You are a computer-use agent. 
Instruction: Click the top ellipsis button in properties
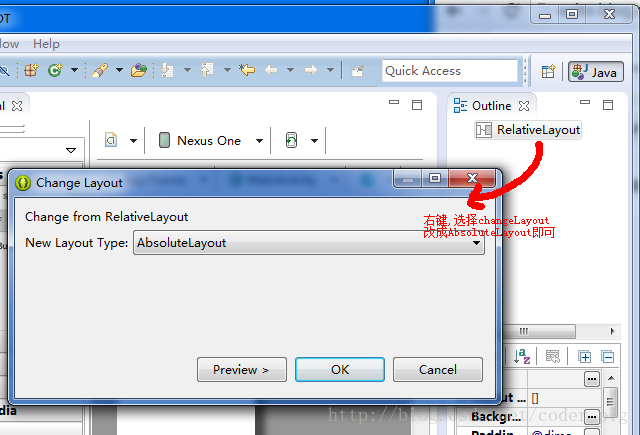point(592,379)
